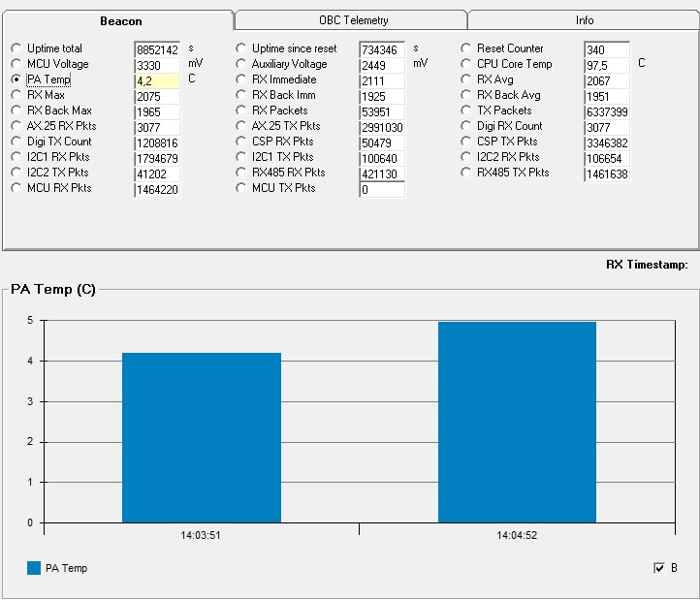This screenshot has height=600, width=700.
Task: Click the Uptime since reset value field
Action: click(x=381, y=49)
